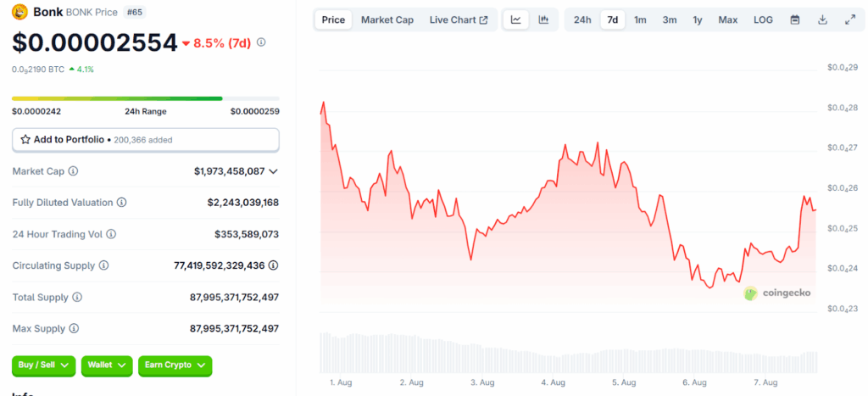Click the Bonk coin logo icon
Image resolution: width=868 pixels, height=396 pixels.
(20, 11)
